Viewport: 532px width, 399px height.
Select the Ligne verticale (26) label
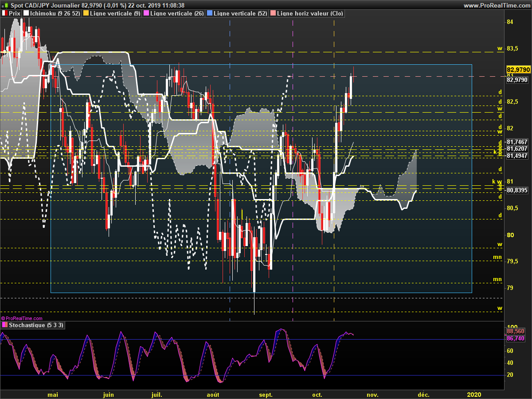177,13
